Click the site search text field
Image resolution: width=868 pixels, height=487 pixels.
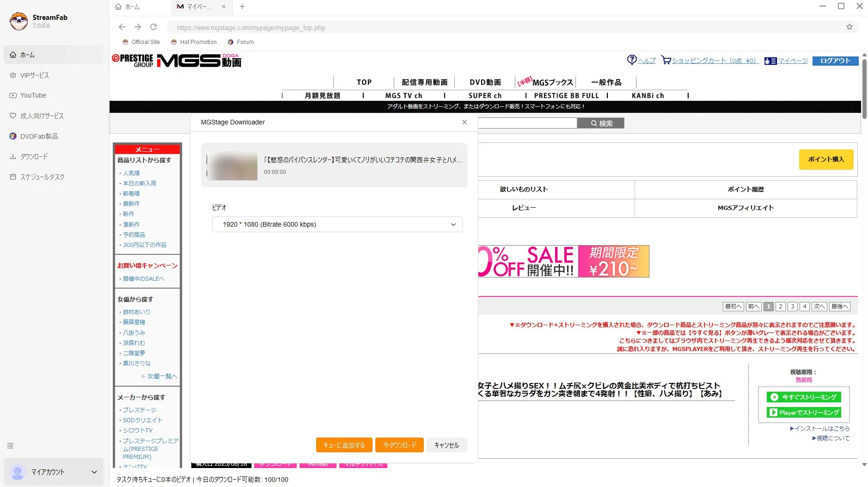[x=527, y=123]
